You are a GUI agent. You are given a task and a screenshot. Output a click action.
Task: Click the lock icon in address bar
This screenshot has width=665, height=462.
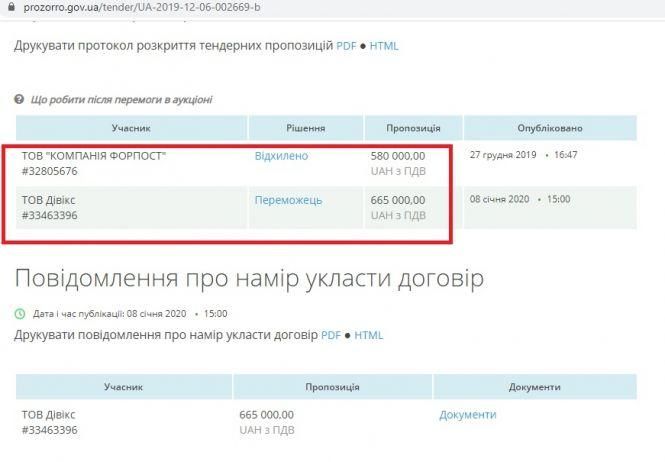[11, 7]
